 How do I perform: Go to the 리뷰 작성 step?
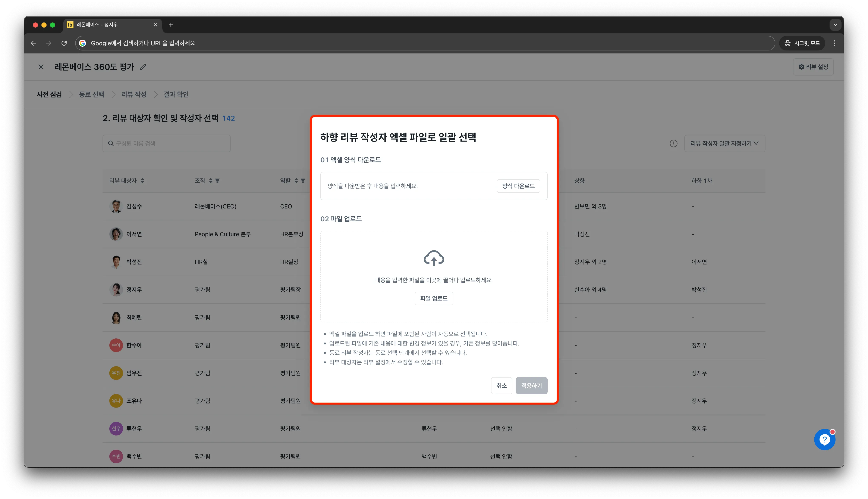click(134, 94)
